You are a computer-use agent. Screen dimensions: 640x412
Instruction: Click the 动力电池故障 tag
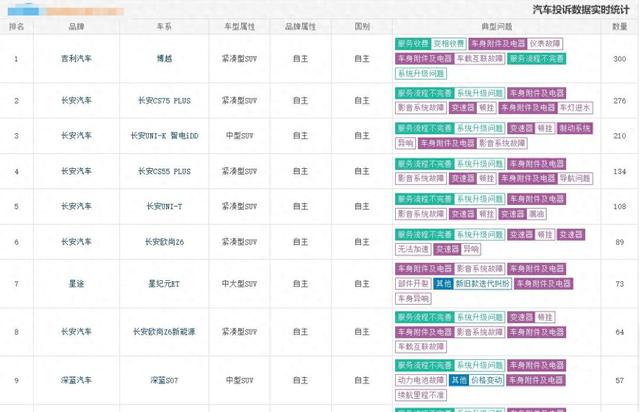pos(421,380)
